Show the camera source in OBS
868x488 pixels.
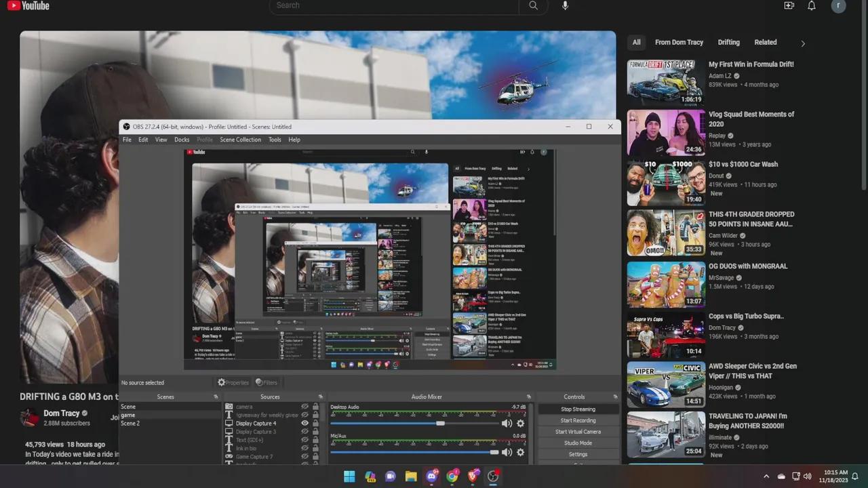(x=305, y=407)
